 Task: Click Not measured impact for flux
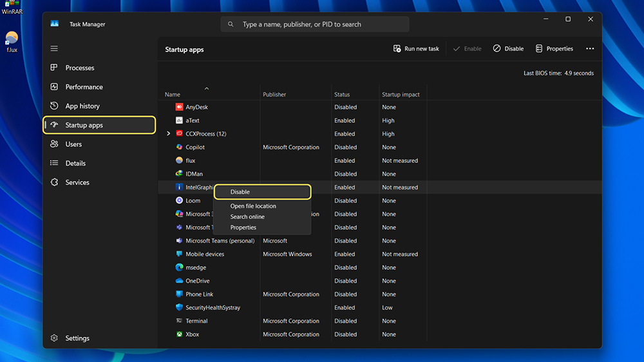point(400,160)
